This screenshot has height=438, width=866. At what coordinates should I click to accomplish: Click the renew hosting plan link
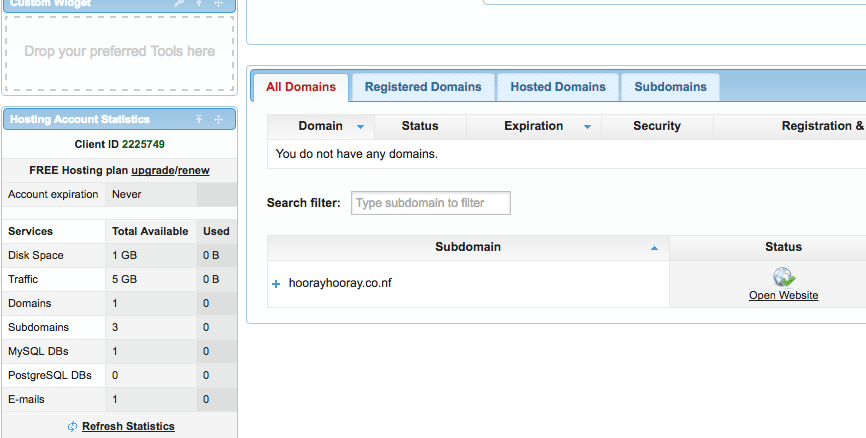[x=194, y=171]
